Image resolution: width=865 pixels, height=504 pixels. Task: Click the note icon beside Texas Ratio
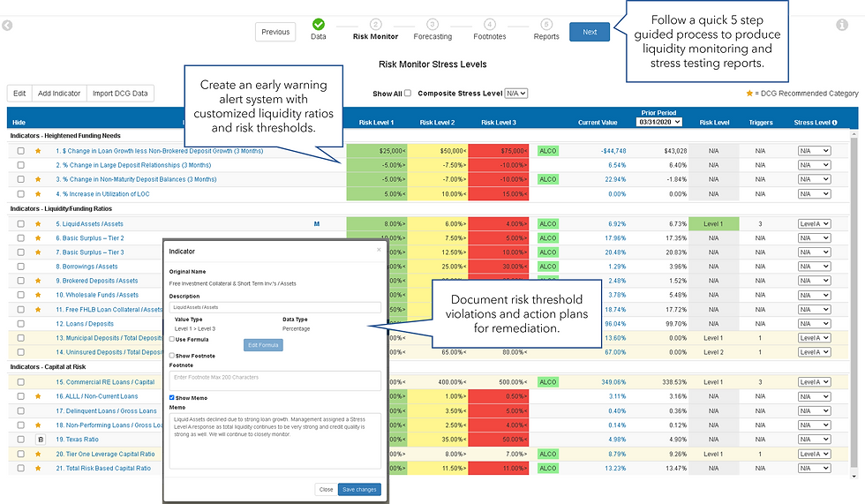tap(41, 440)
